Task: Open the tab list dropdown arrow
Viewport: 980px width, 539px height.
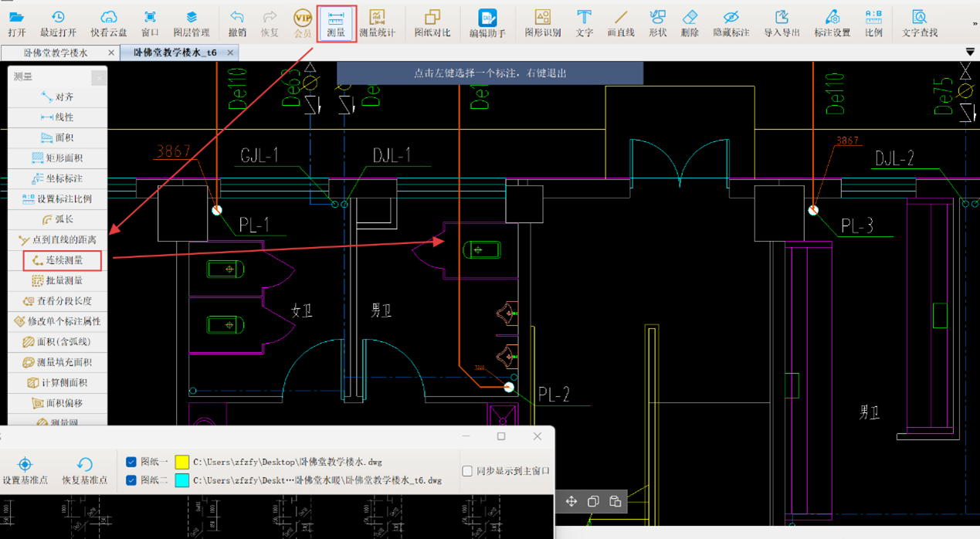Action: click(x=970, y=53)
